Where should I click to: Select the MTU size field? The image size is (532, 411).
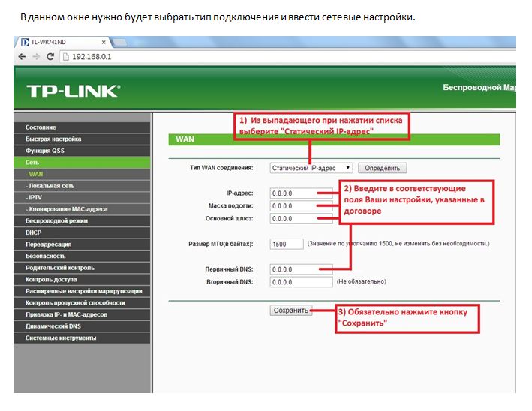287,244
